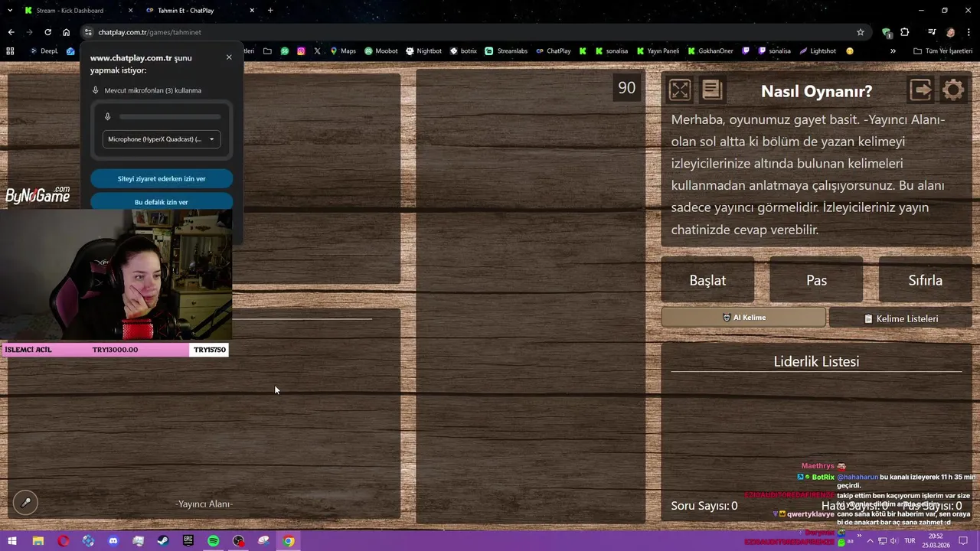Click the Soru Sayısı: 0 label
The width and height of the screenshot is (980, 551).
[704, 506]
